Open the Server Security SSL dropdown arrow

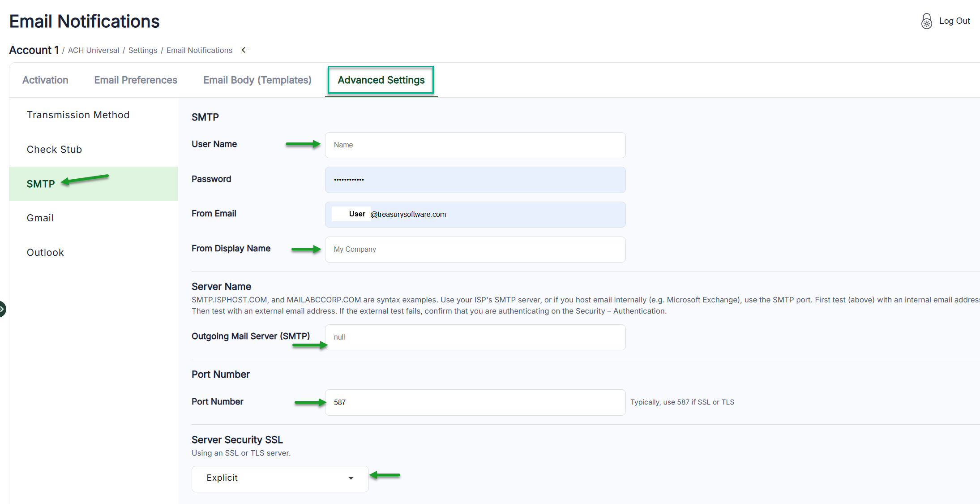pyautogui.click(x=351, y=478)
